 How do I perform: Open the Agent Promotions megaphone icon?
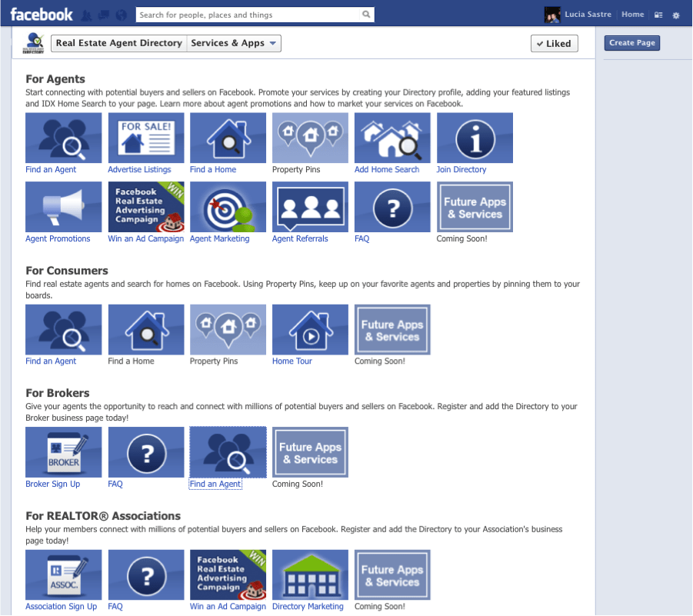coord(63,207)
